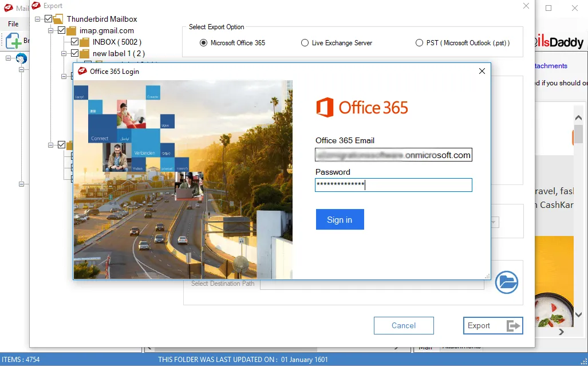Click the Thunderbird Mailbox folder icon
The height and width of the screenshot is (366, 588).
point(58,19)
